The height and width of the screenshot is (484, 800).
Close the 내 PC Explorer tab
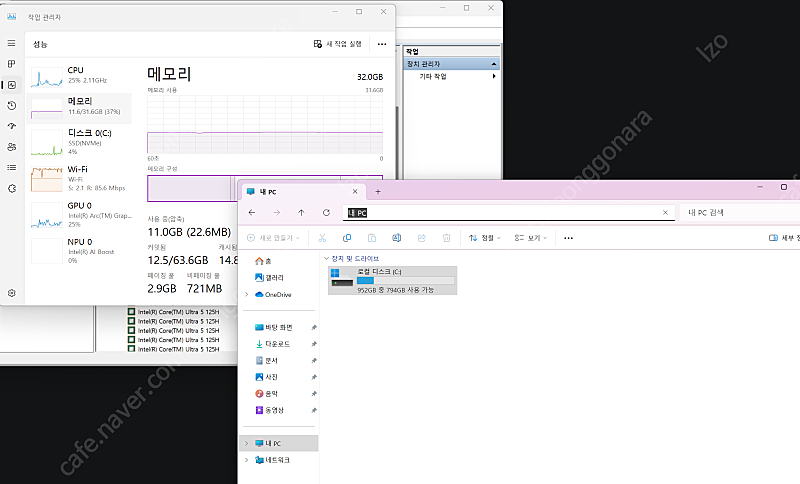click(355, 192)
